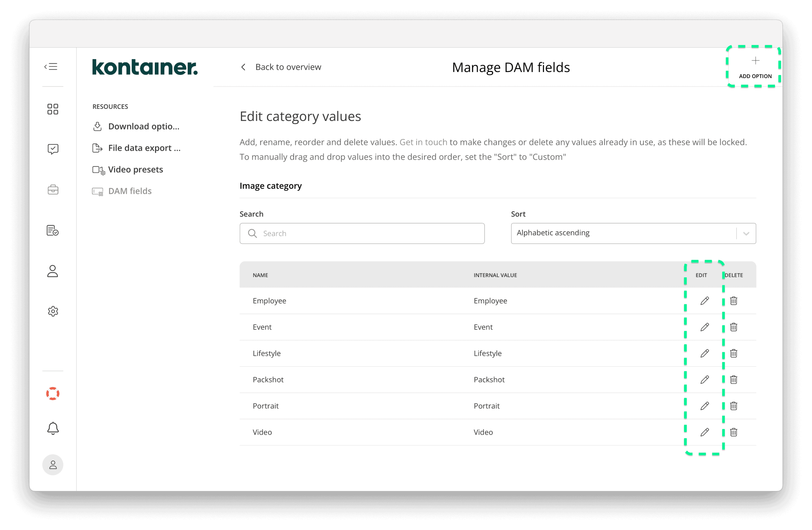The width and height of the screenshot is (812, 530).
Task: Open the briefcase workspace icon
Action: [x=53, y=190]
